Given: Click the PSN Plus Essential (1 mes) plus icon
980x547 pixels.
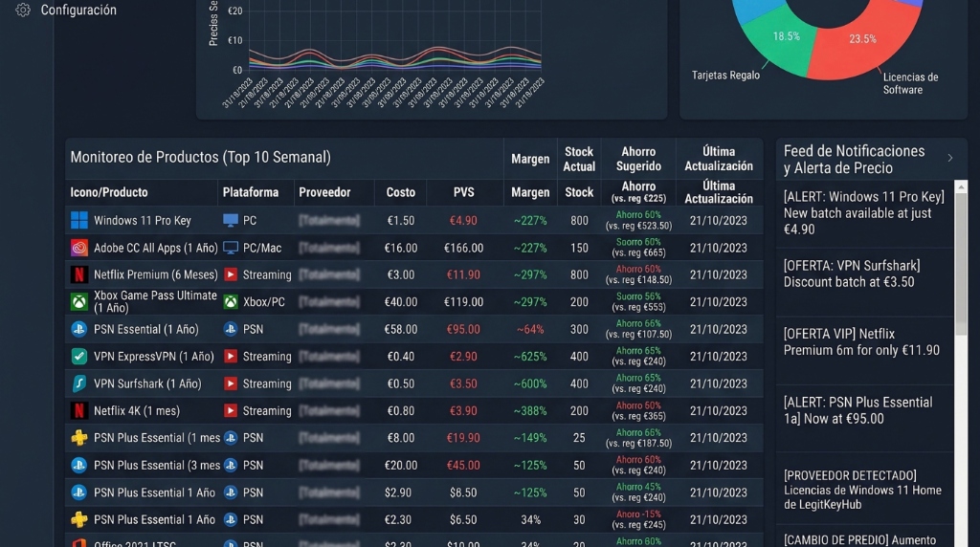Looking at the screenshot, I should pos(78,438).
